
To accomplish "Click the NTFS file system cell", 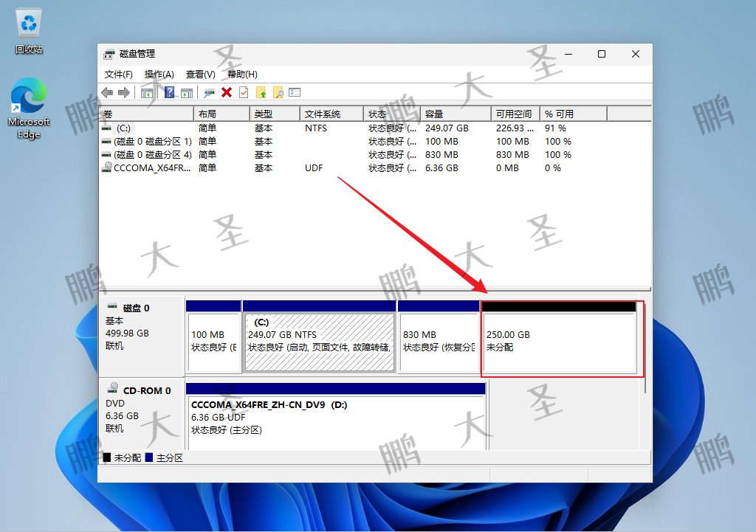I will click(x=316, y=128).
